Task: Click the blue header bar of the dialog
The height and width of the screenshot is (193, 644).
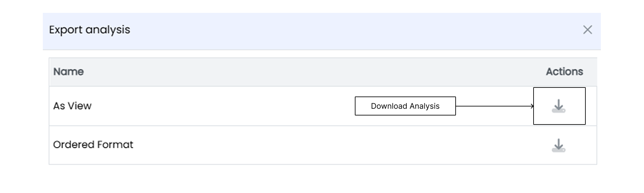Action: (322, 31)
